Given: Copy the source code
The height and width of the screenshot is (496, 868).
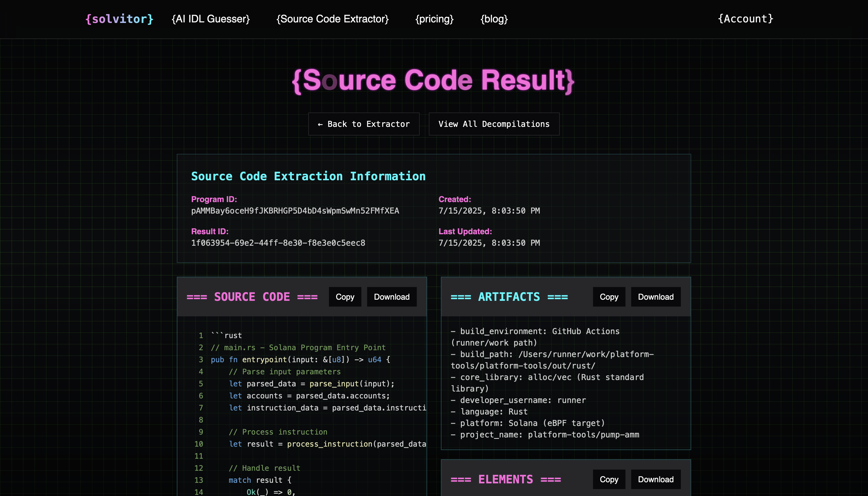Looking at the screenshot, I should [345, 297].
